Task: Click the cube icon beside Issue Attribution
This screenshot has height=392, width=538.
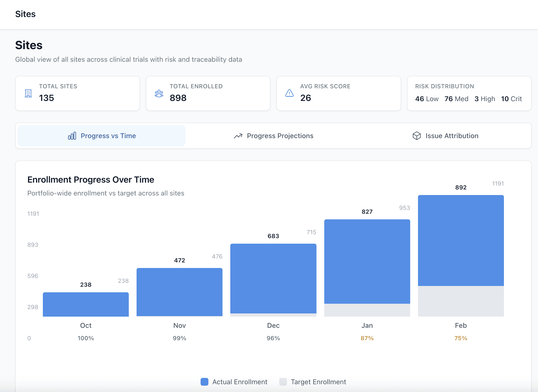Action: [417, 136]
